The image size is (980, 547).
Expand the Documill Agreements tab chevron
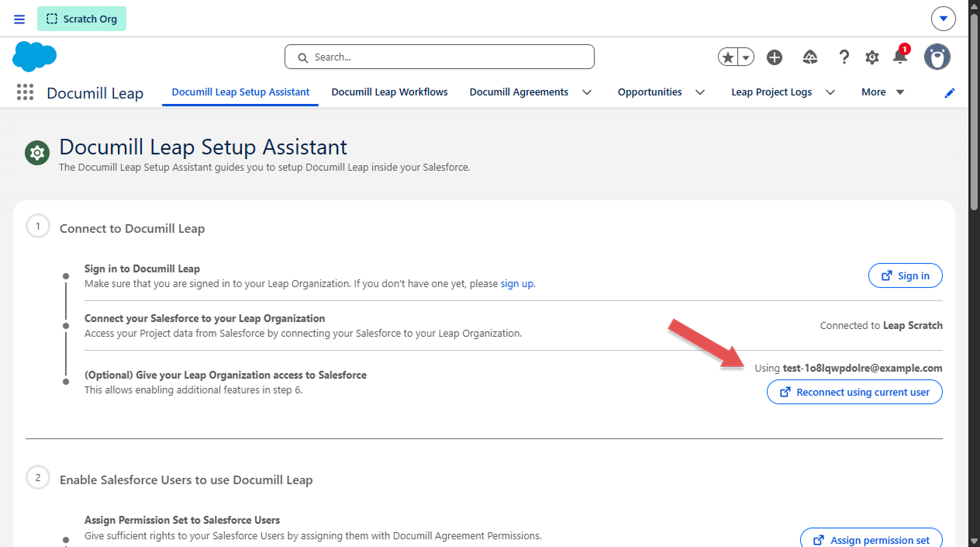587,92
